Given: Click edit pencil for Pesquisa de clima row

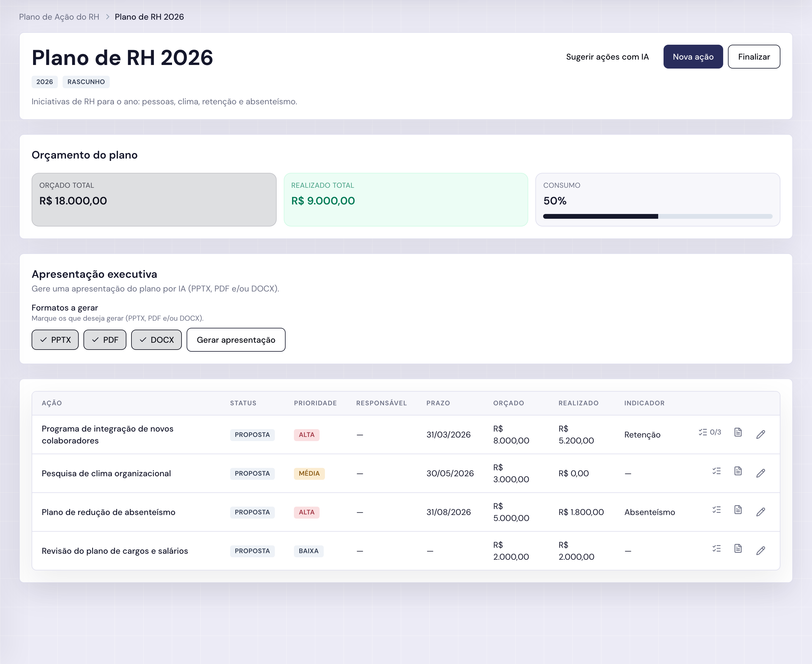Looking at the screenshot, I should point(760,473).
